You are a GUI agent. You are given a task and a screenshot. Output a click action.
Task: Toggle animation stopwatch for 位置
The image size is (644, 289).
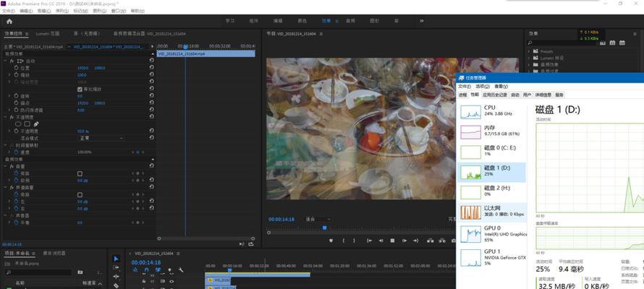pyautogui.click(x=17, y=68)
